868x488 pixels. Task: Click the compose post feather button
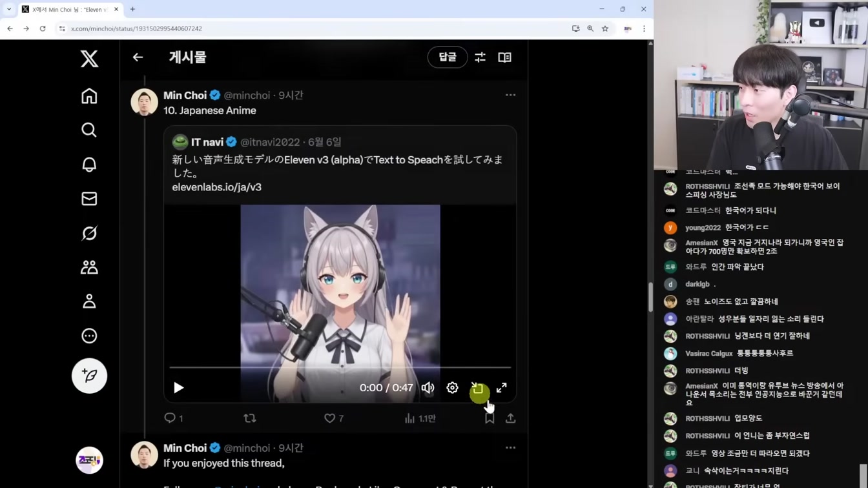pos(89,376)
